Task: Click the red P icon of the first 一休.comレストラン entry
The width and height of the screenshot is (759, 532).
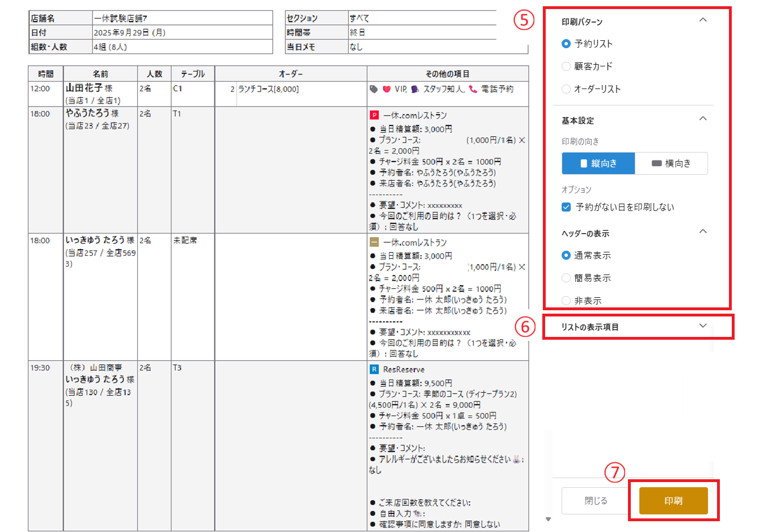Action: (x=374, y=115)
